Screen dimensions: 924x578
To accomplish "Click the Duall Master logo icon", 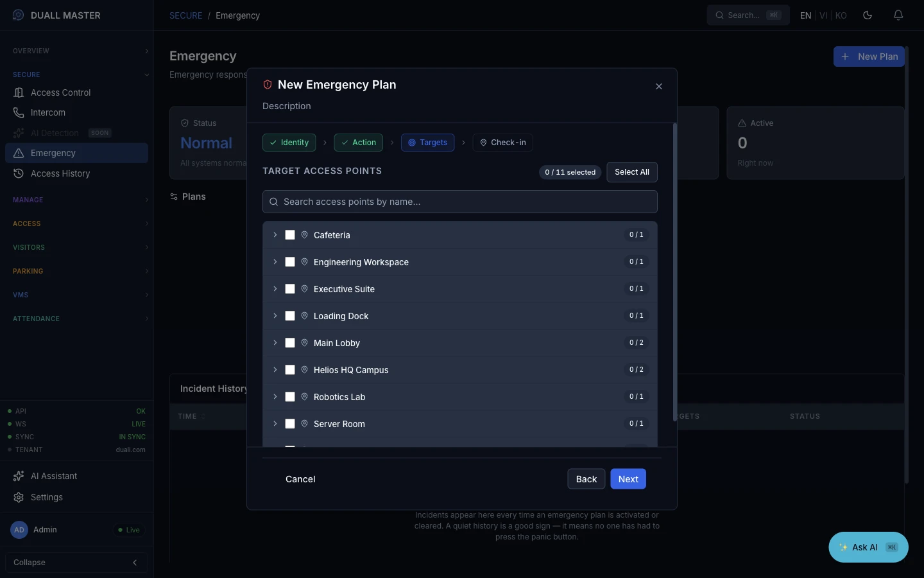I will point(19,15).
